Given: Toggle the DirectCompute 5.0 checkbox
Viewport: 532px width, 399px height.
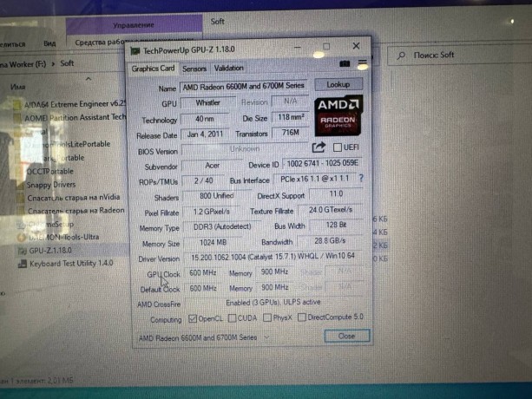Looking at the screenshot, I should tap(302, 317).
